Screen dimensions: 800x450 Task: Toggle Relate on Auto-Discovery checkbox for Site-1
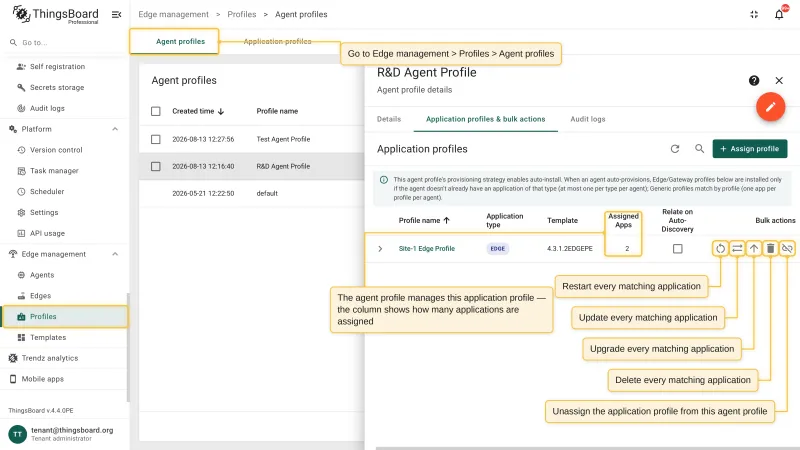[678, 248]
